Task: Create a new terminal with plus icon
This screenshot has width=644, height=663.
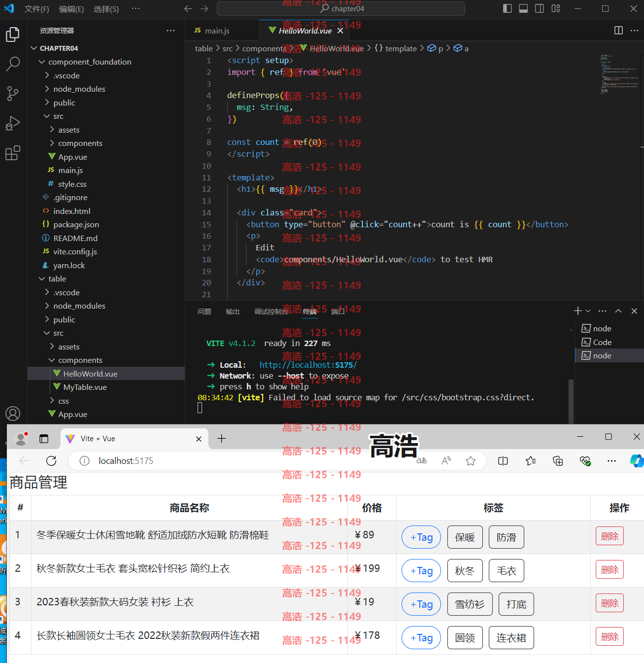Action: pyautogui.click(x=578, y=311)
